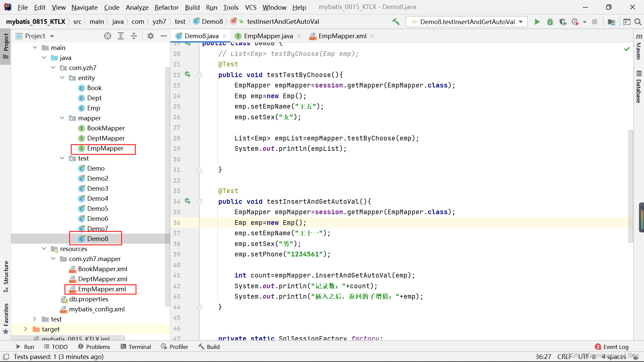
Task: Fold method at line 22 gutter
Action: pos(200,75)
